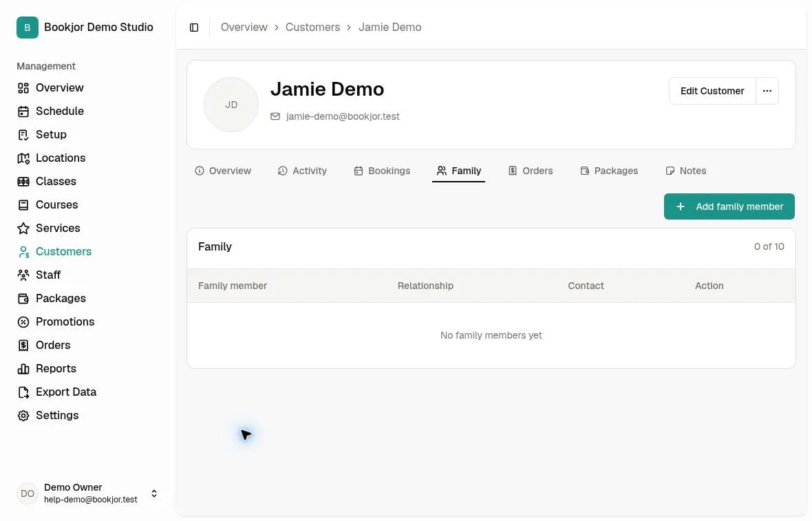Click the Edit Customer button
Viewport: 812px width, 521px height.
click(x=713, y=91)
